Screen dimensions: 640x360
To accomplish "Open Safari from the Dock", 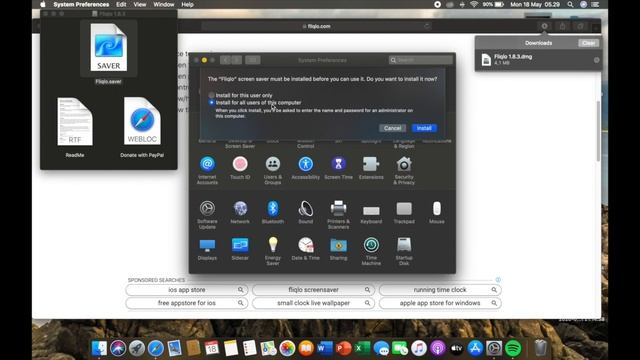I will point(156,348).
